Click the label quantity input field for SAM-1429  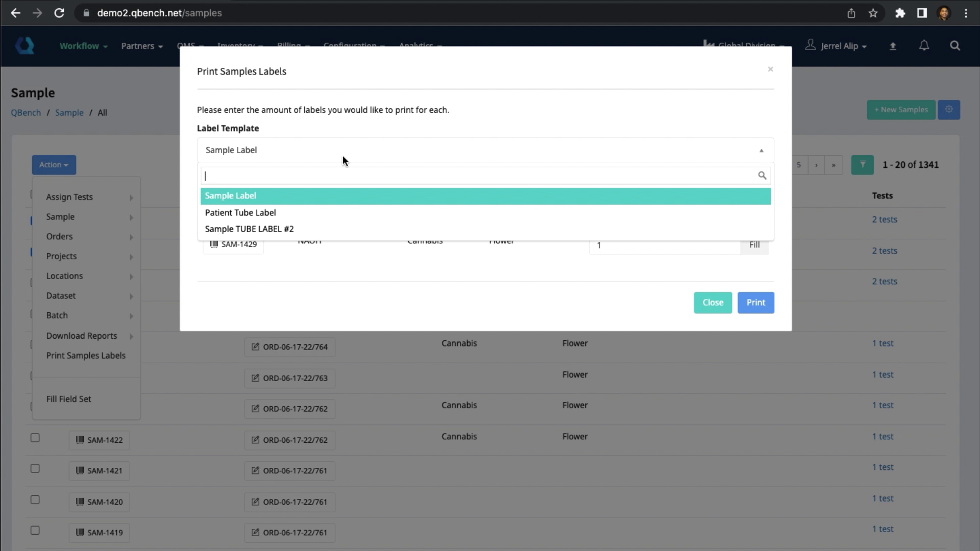665,244
